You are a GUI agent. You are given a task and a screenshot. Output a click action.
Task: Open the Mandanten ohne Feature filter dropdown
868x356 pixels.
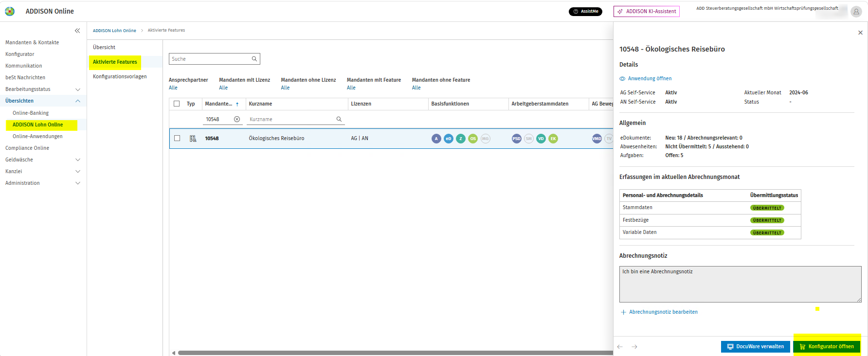pyautogui.click(x=416, y=88)
